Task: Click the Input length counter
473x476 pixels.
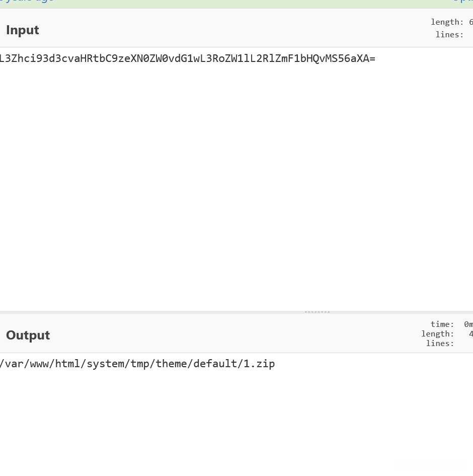Action: pyautogui.click(x=451, y=22)
